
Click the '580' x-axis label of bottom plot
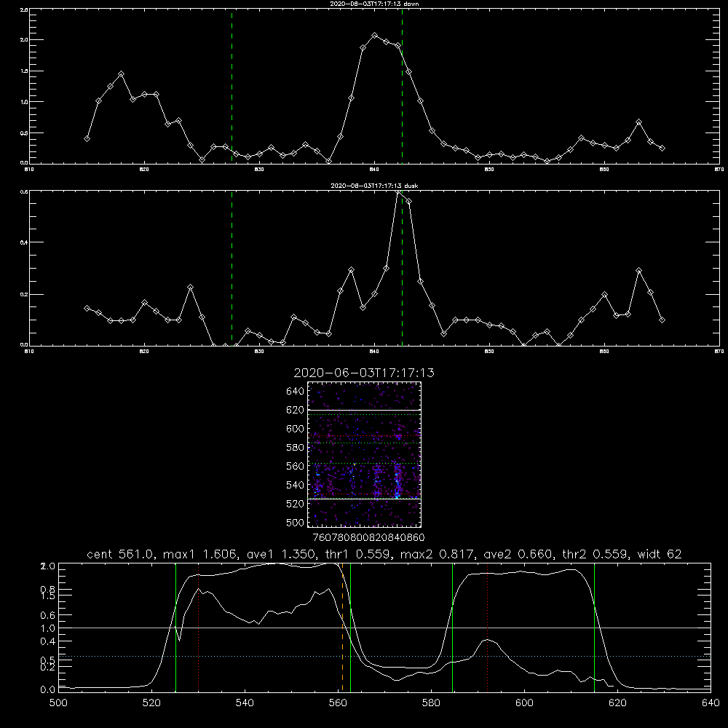coord(431,703)
